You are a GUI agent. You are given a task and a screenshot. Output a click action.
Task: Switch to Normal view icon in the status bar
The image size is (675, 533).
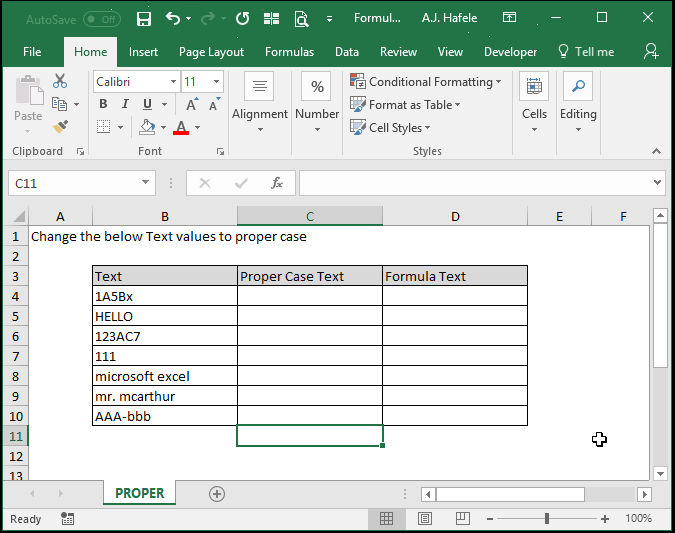click(x=386, y=519)
